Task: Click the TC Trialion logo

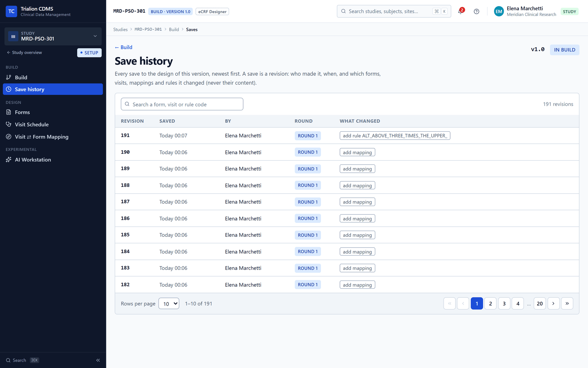Action: pos(11,11)
